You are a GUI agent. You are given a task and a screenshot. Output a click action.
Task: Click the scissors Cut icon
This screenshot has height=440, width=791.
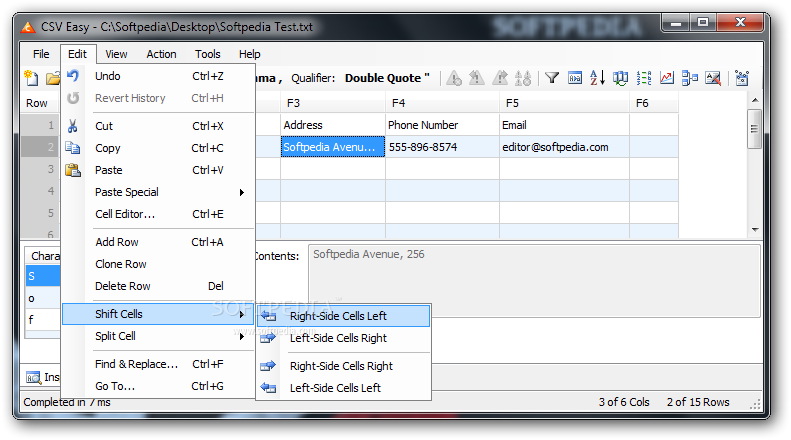click(x=73, y=126)
